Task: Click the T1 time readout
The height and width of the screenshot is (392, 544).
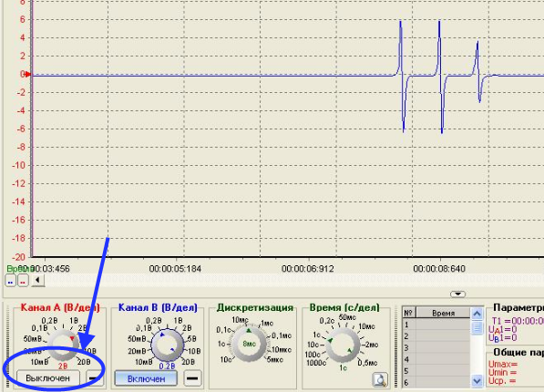Action: 518,321
